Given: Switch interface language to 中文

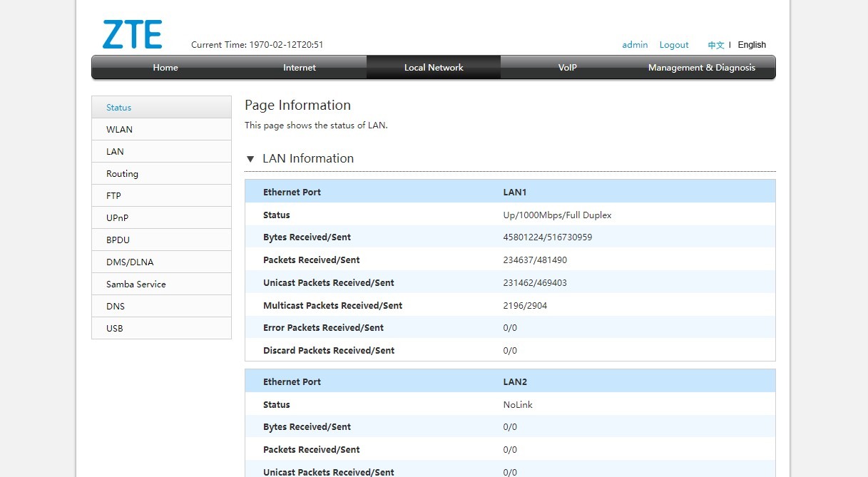Looking at the screenshot, I should point(715,44).
